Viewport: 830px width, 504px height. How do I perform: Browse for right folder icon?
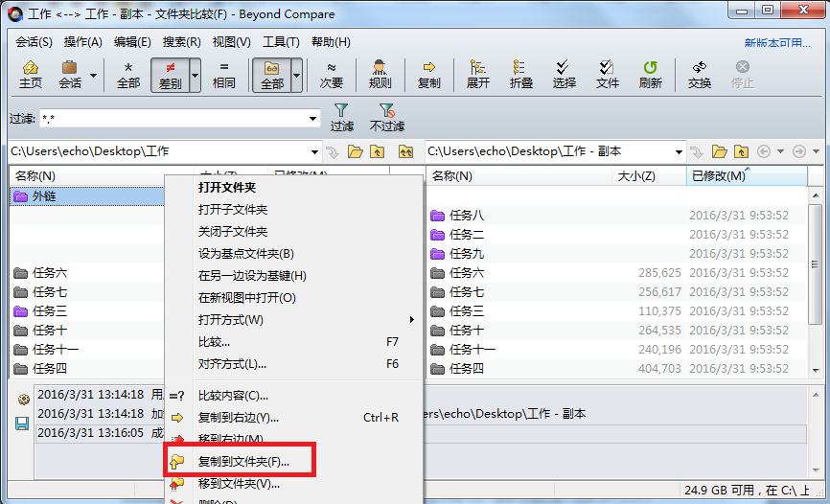tap(719, 152)
